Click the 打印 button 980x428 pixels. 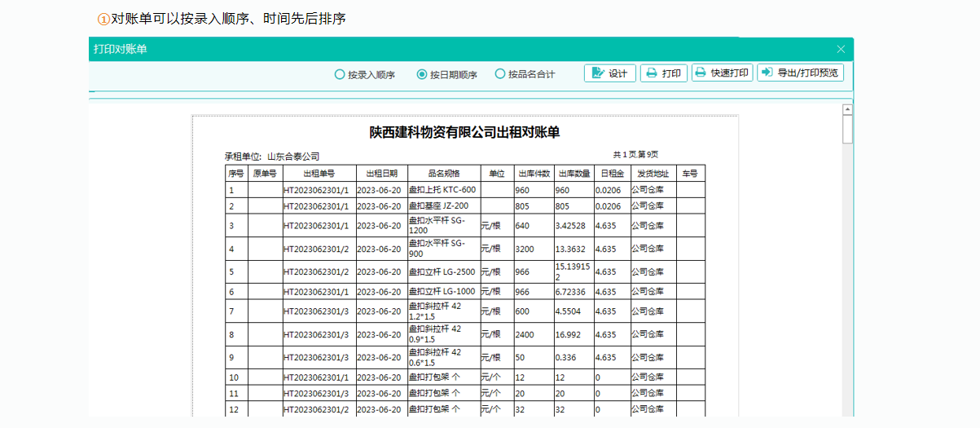(664, 73)
